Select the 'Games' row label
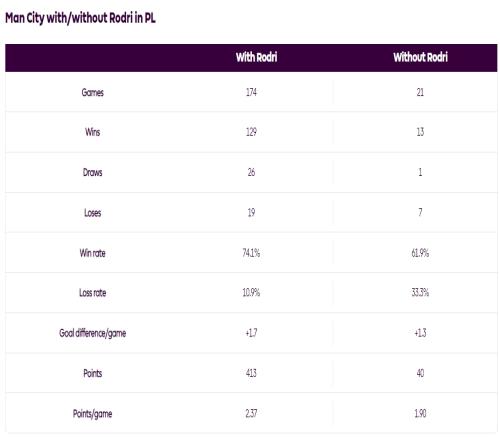The height and width of the screenshot is (440, 500). [x=93, y=92]
